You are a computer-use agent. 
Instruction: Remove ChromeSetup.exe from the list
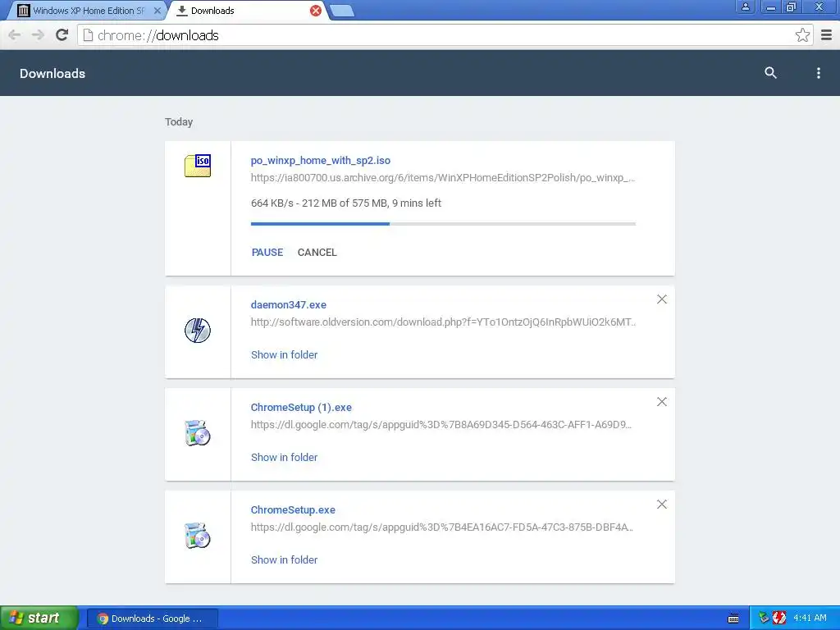click(x=662, y=504)
